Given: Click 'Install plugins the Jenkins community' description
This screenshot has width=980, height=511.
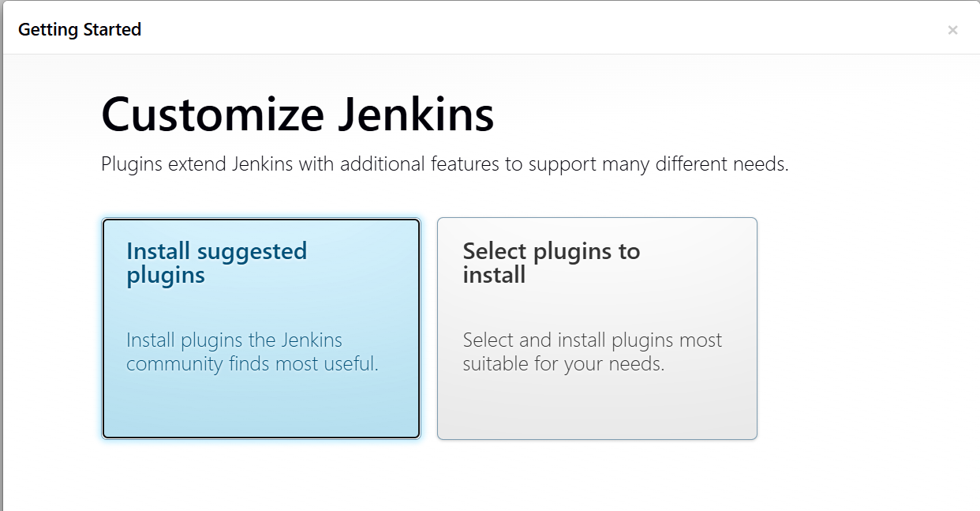Looking at the screenshot, I should (x=234, y=352).
